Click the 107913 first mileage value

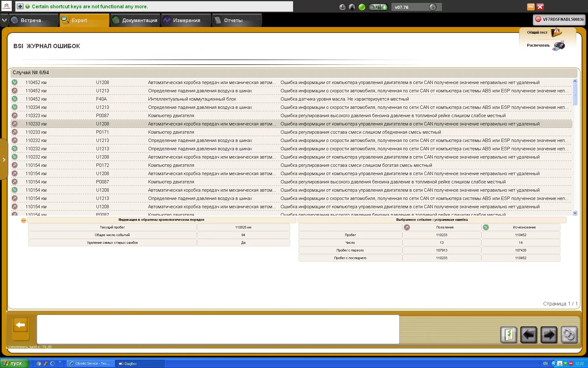click(x=442, y=250)
